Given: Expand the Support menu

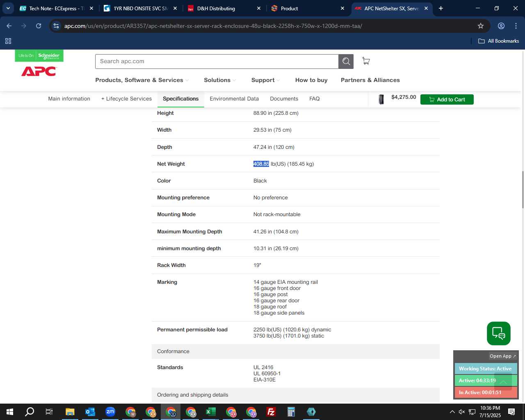Looking at the screenshot, I should pos(266,80).
